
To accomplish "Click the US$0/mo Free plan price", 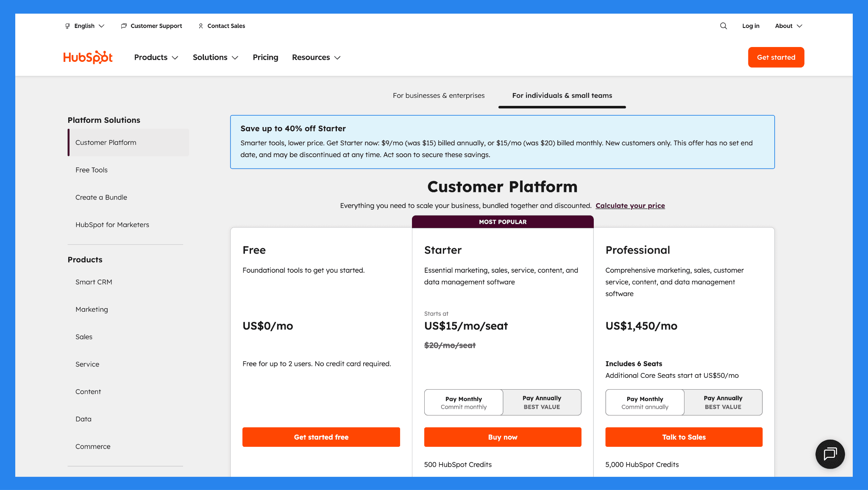I will (267, 326).
